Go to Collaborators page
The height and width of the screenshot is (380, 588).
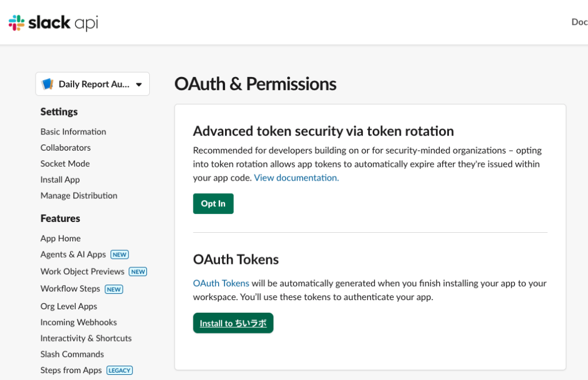click(65, 148)
